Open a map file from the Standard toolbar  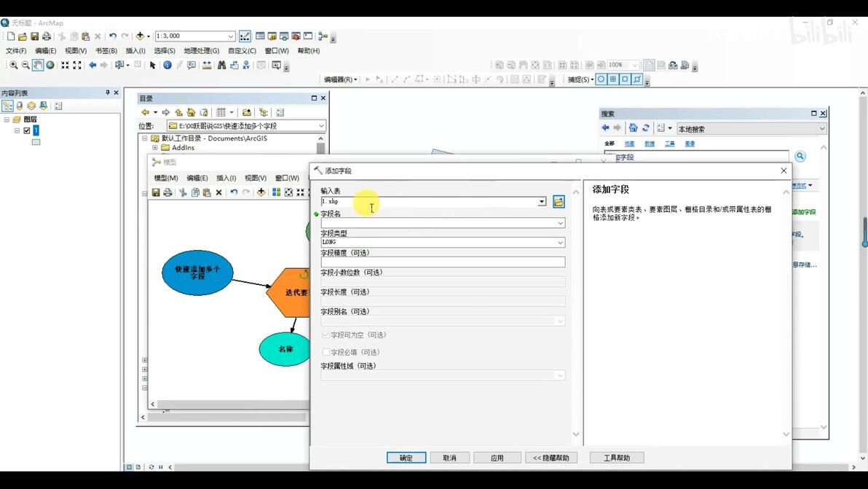click(x=23, y=36)
